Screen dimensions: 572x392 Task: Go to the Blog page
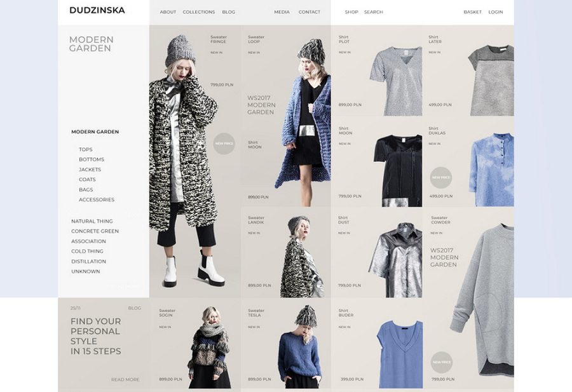(x=229, y=12)
